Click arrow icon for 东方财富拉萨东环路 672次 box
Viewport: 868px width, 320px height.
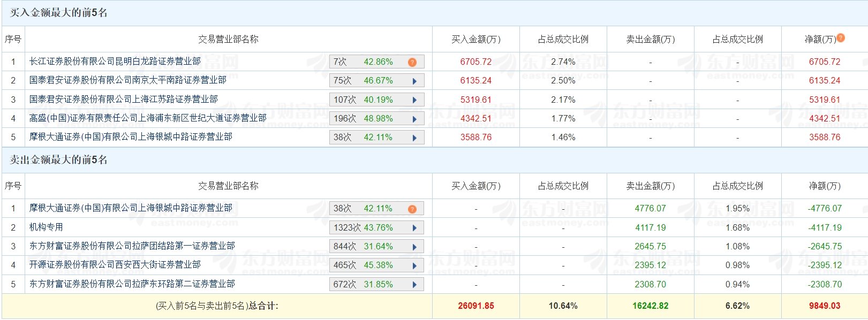(x=414, y=285)
